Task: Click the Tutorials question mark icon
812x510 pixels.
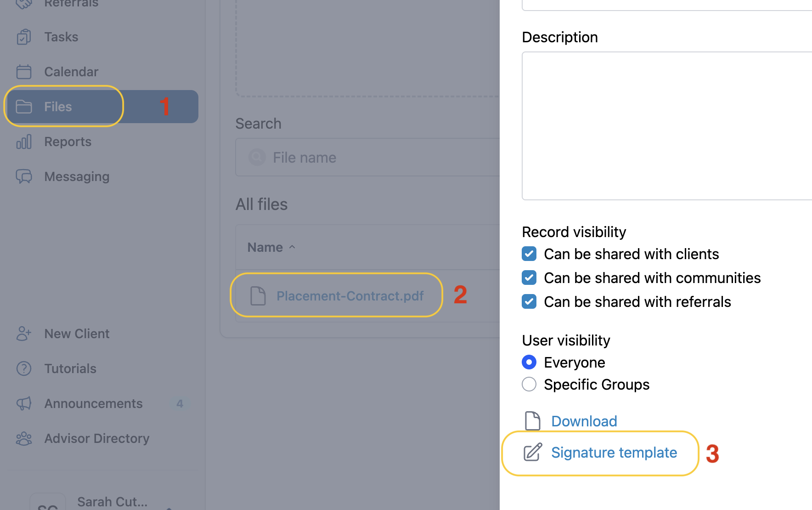Action: [x=24, y=368]
